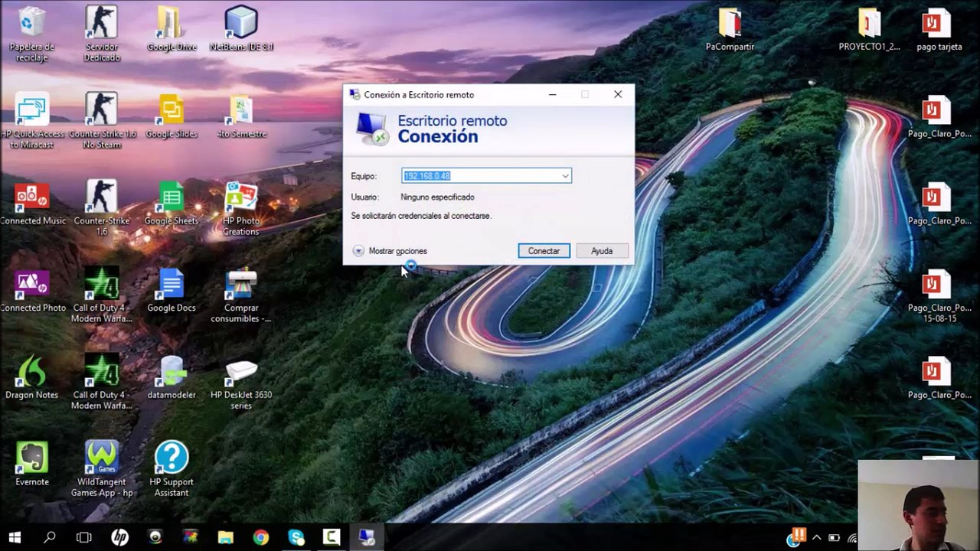Screen dimensions: 980x551
Task: Click the battery tray icon
Action: (834, 537)
